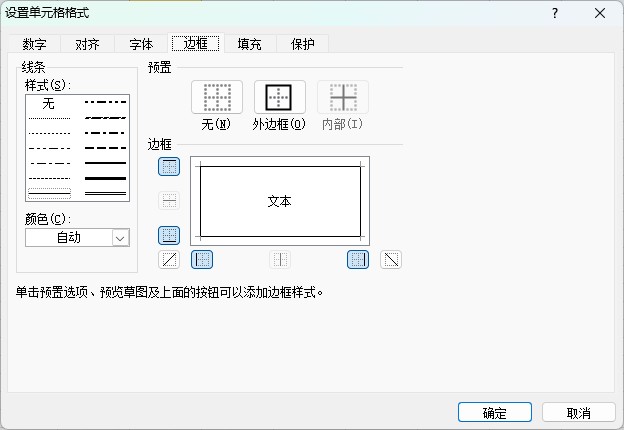Select the 无 line style
The height and width of the screenshot is (430, 624).
[x=49, y=103]
